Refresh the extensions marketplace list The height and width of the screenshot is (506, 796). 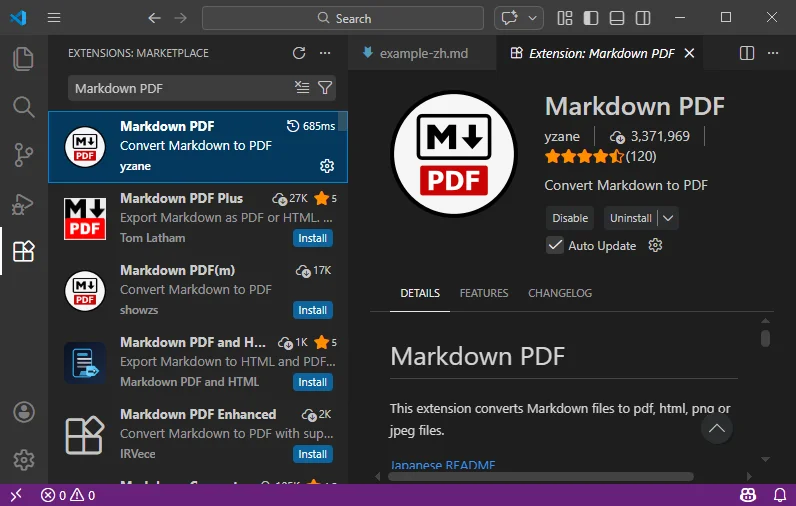(299, 53)
